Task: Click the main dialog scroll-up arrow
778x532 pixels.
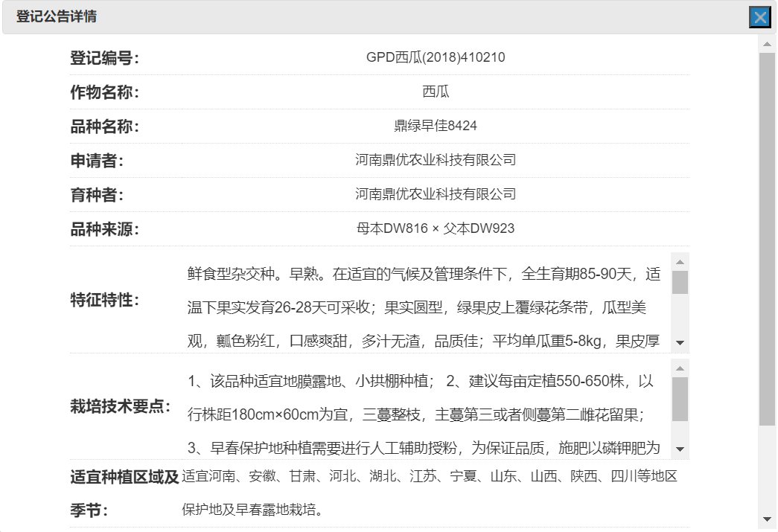Action: [767, 44]
